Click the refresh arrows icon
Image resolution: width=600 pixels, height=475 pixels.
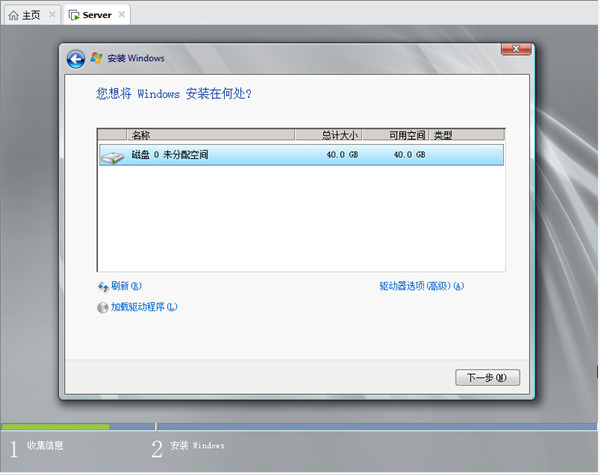(103, 287)
